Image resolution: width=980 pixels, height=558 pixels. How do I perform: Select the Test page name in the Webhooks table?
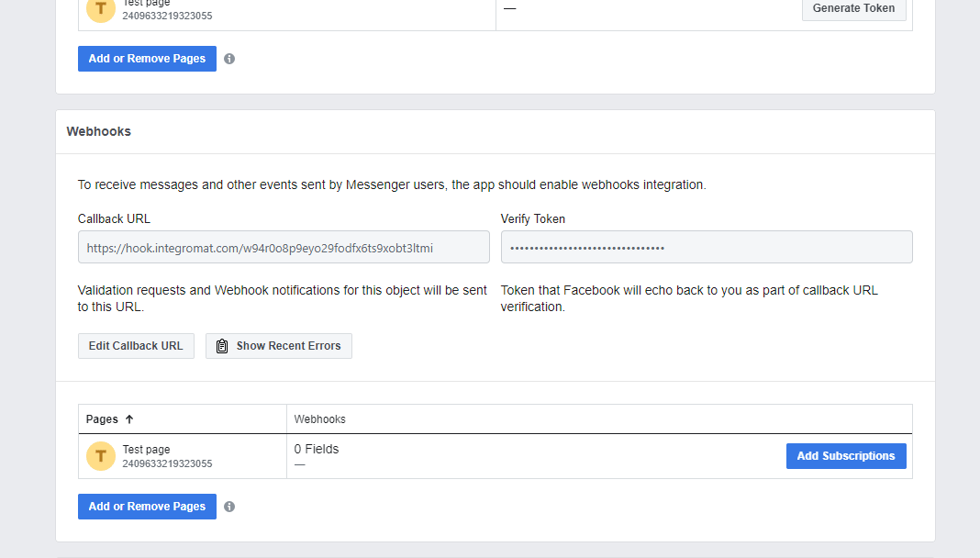[146, 450]
